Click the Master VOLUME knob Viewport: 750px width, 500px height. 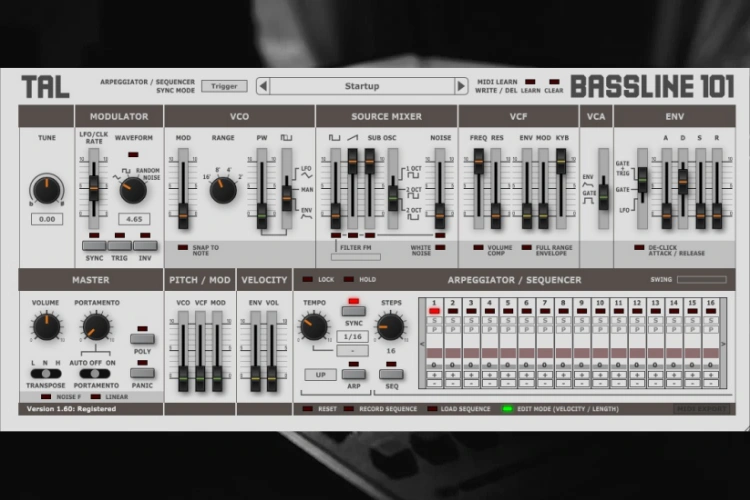tap(46, 326)
